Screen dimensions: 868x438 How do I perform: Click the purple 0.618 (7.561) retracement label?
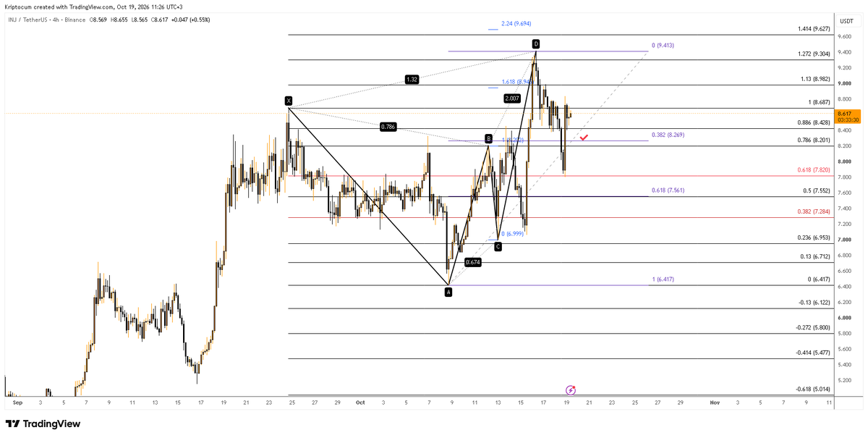coord(668,190)
